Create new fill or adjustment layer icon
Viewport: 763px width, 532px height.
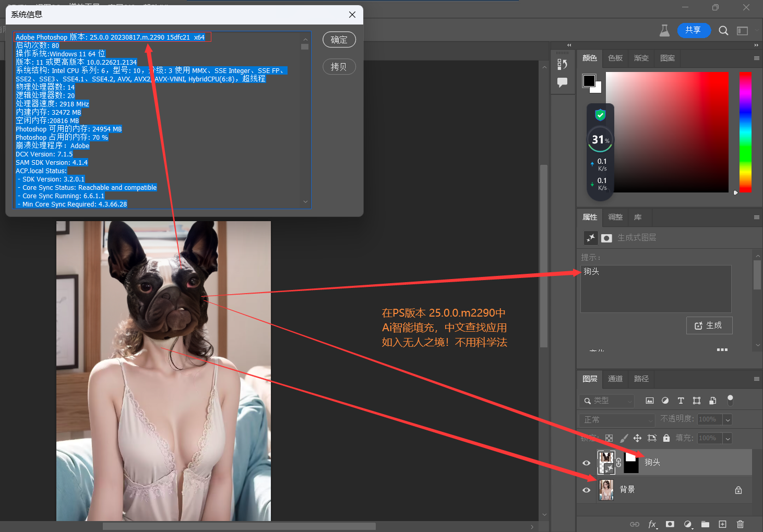pos(688,524)
